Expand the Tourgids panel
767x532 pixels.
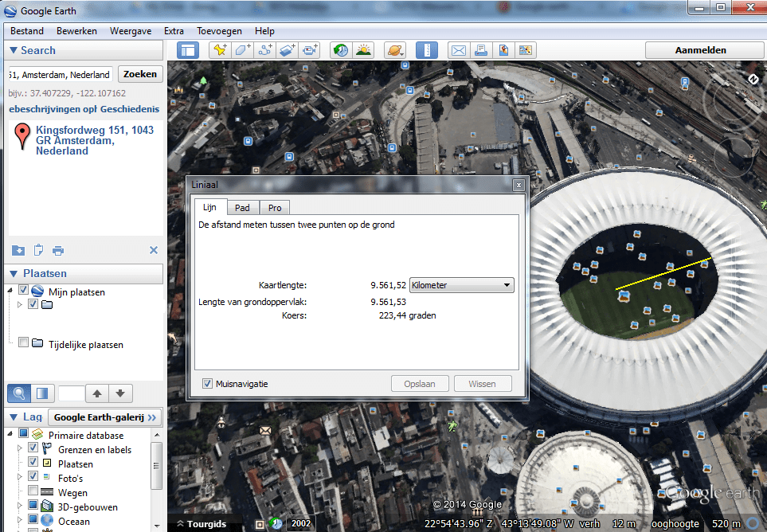202,524
